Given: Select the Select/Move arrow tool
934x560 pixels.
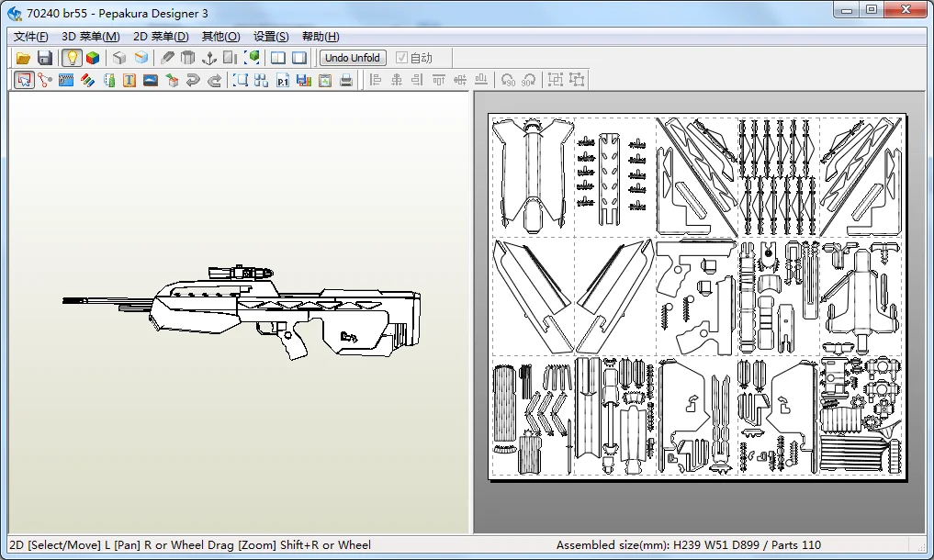Looking at the screenshot, I should pyautogui.click(x=24, y=80).
